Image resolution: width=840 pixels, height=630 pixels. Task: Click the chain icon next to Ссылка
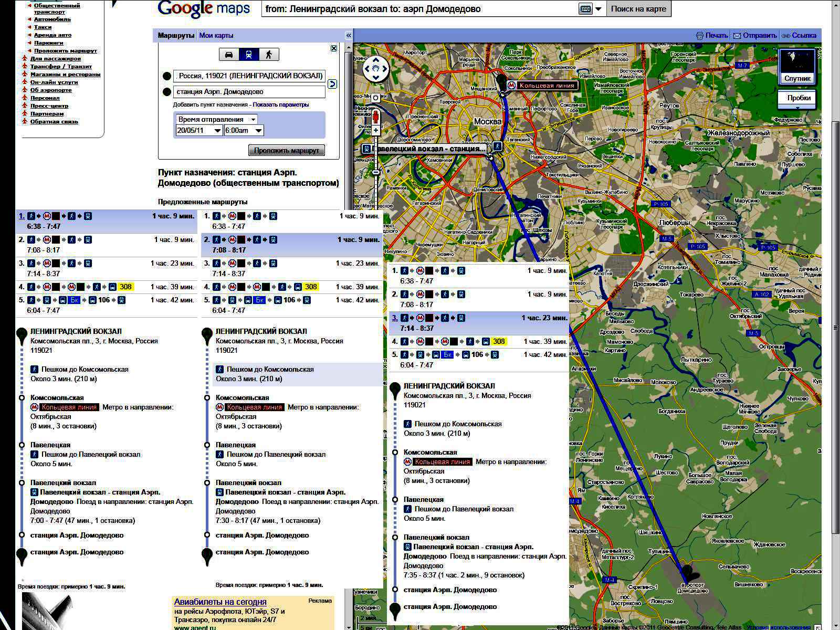click(x=786, y=36)
